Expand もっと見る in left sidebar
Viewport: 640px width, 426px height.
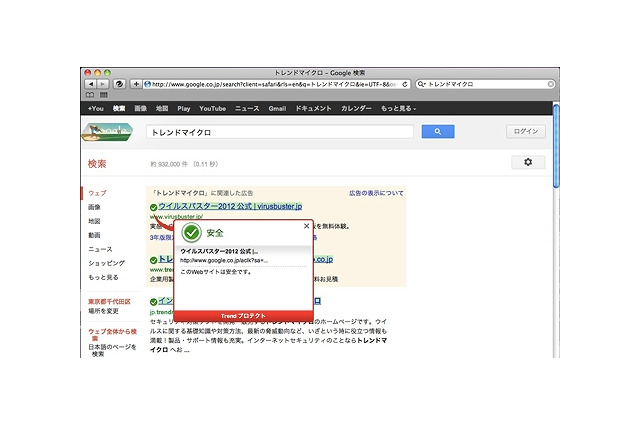click(x=103, y=277)
